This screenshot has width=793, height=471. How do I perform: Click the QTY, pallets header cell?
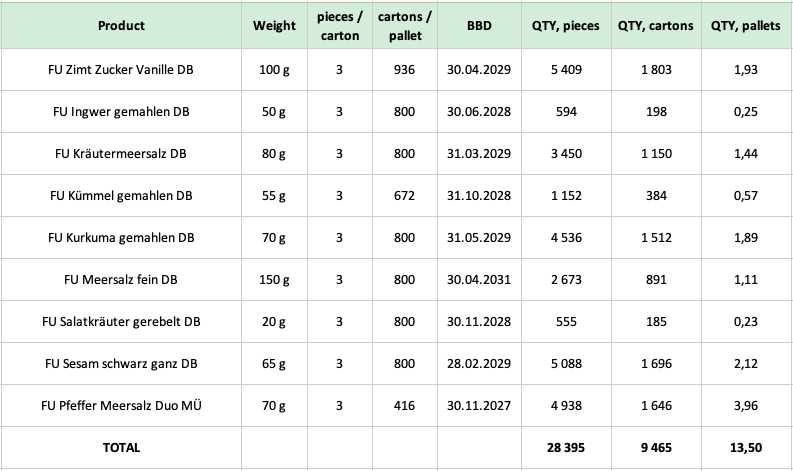click(x=746, y=26)
